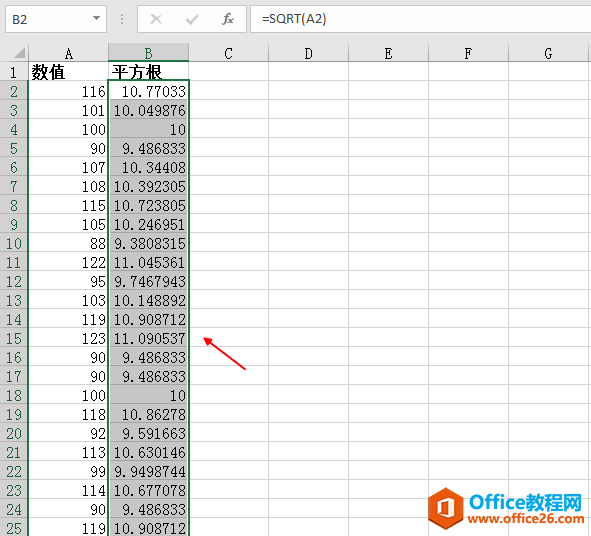Click the Name Box showing B2
The image size is (591, 536).
tap(56, 19)
